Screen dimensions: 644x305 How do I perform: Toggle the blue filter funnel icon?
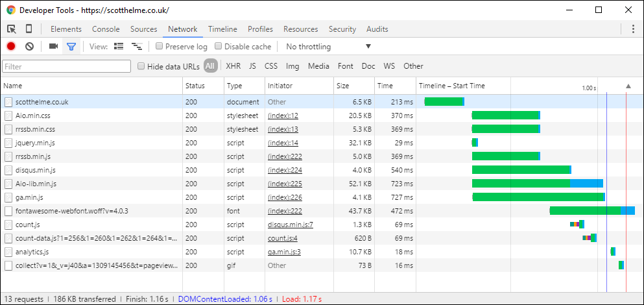[71, 47]
